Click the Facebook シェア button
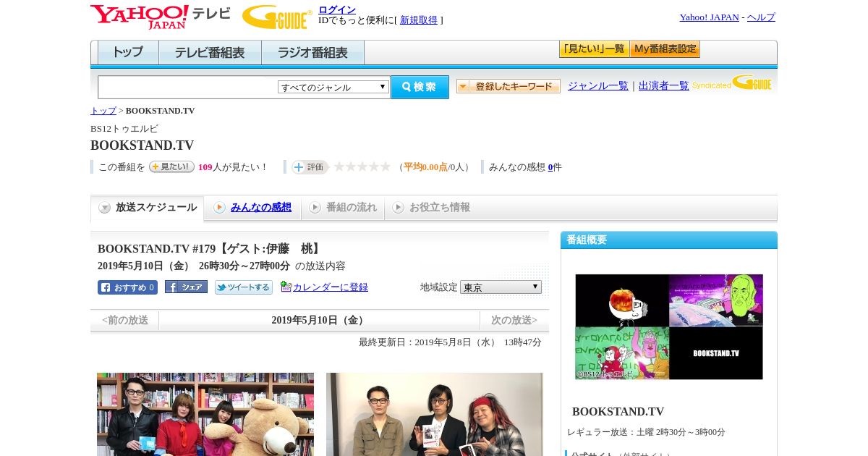 tap(186, 287)
